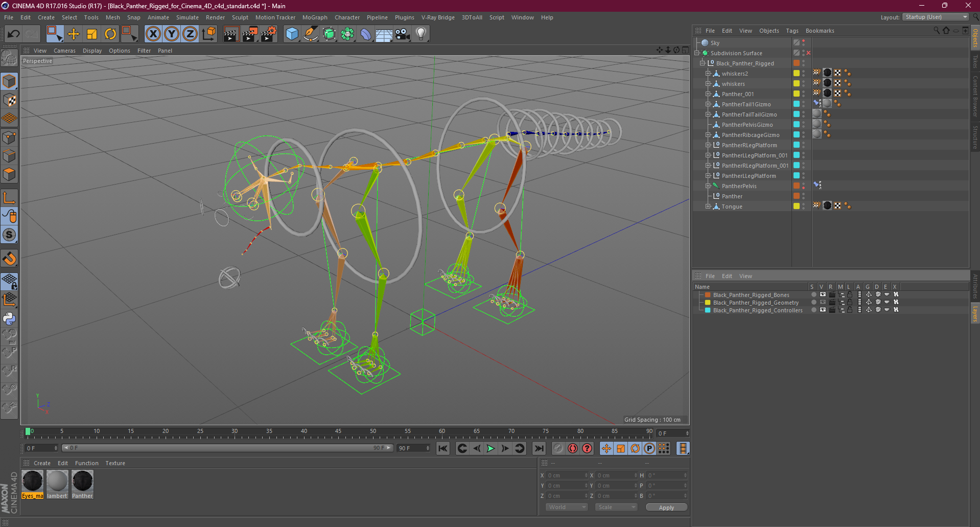This screenshot has height=527, width=980.
Task: Select the Rotate tool
Action: pos(110,34)
